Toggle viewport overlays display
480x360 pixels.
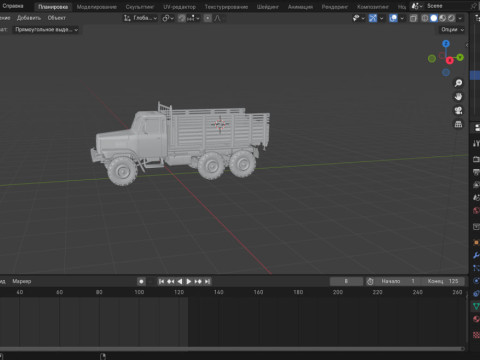(393, 18)
